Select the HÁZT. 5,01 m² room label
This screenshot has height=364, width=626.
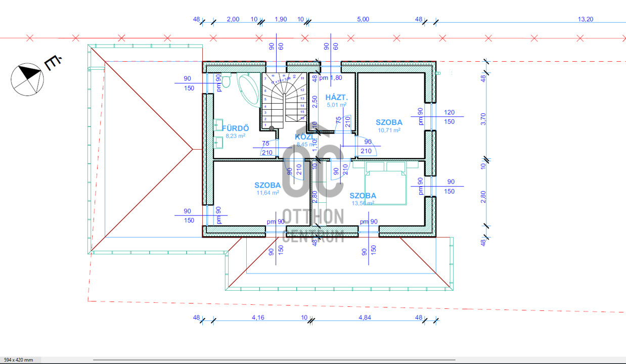pos(336,101)
